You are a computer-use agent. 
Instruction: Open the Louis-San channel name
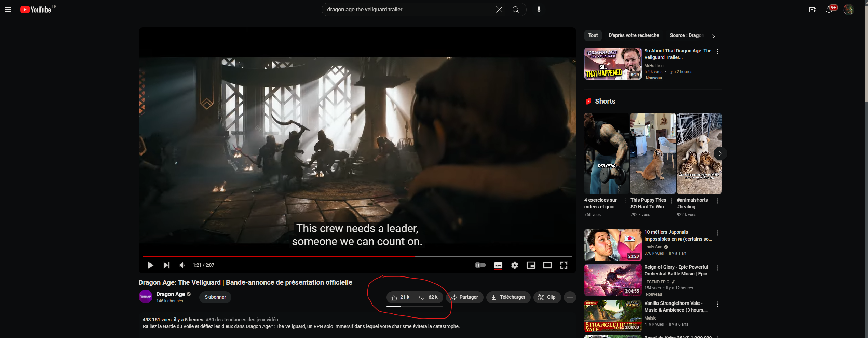653,247
